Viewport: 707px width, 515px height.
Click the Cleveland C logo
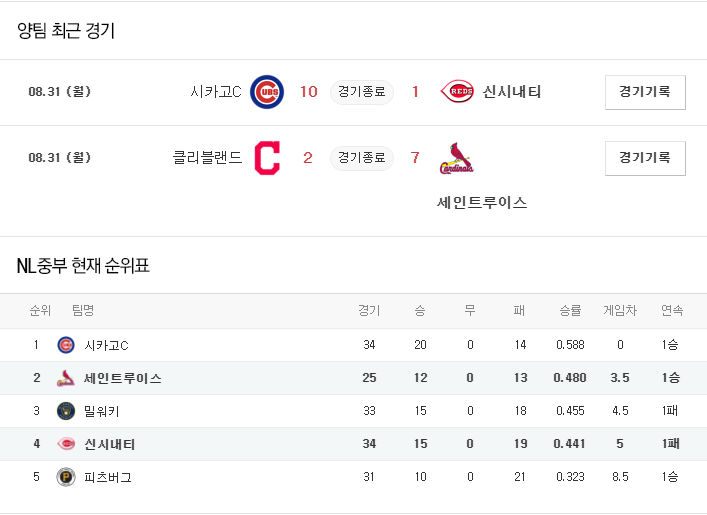(267, 158)
